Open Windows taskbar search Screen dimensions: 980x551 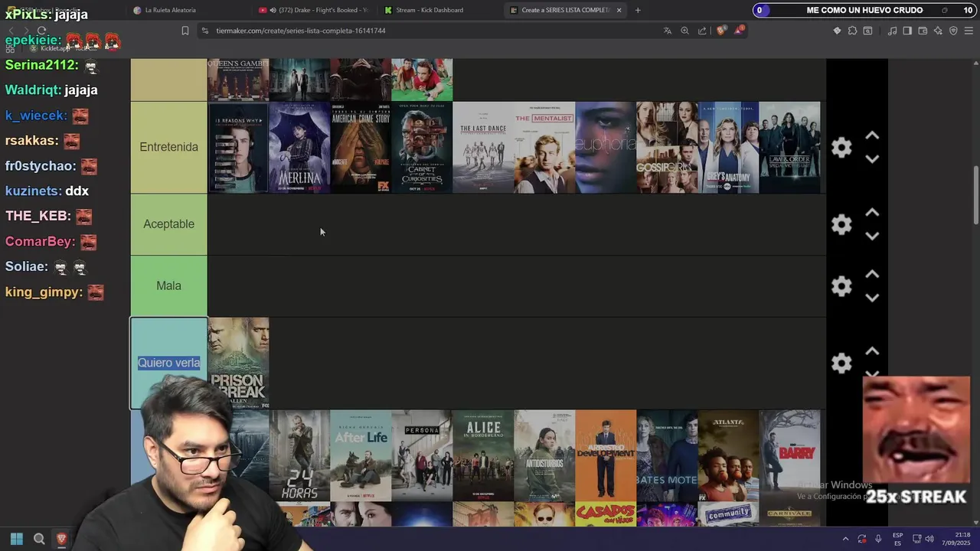coord(39,539)
